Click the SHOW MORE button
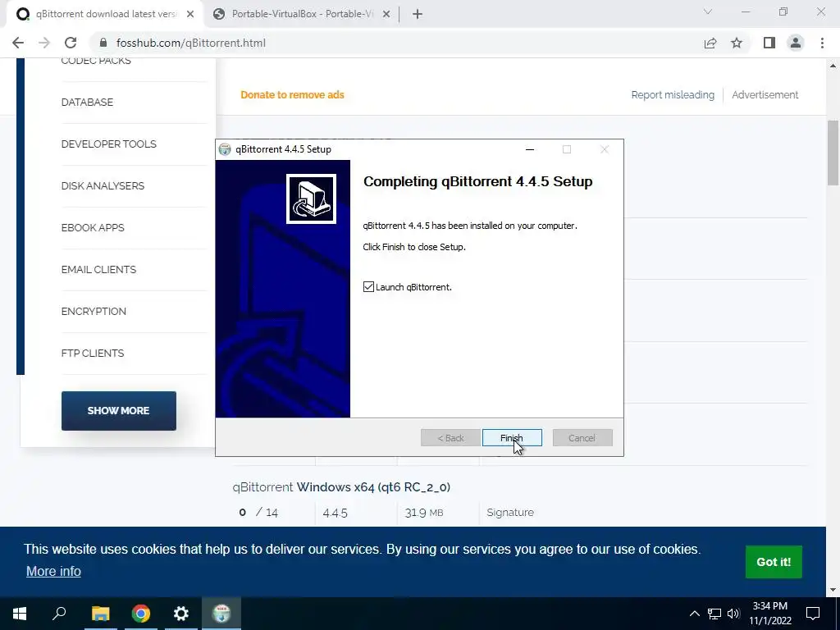840x630 pixels. tap(118, 411)
